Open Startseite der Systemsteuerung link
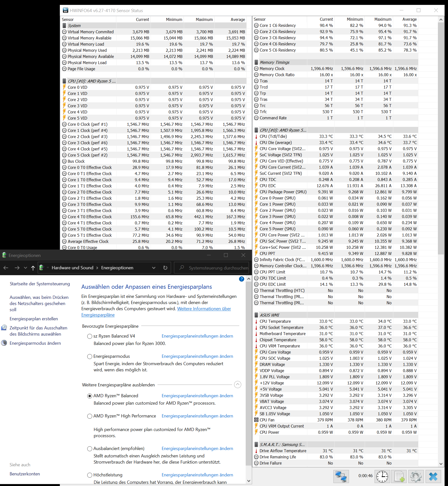 40,284
